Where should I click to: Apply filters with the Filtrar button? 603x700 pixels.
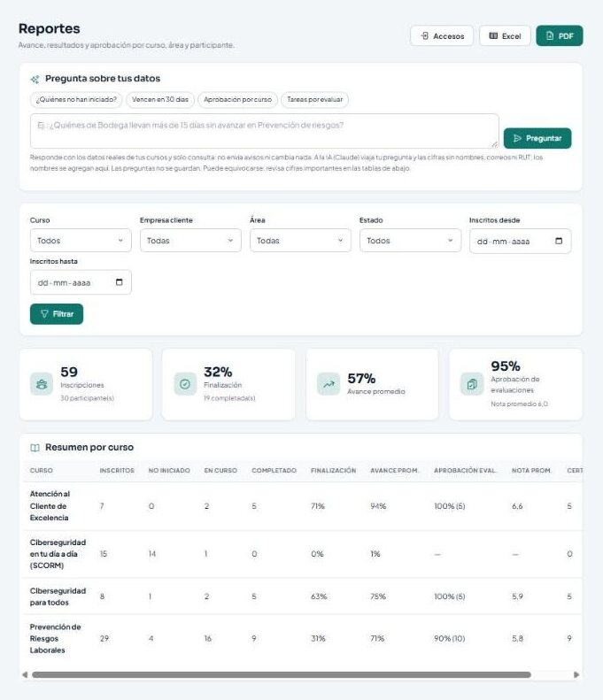pyautogui.click(x=57, y=314)
